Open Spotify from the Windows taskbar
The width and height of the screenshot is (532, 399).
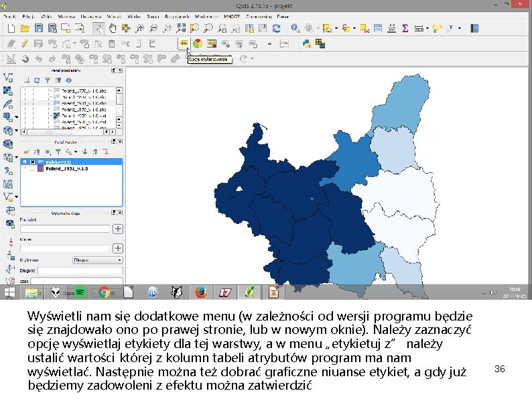point(80,292)
